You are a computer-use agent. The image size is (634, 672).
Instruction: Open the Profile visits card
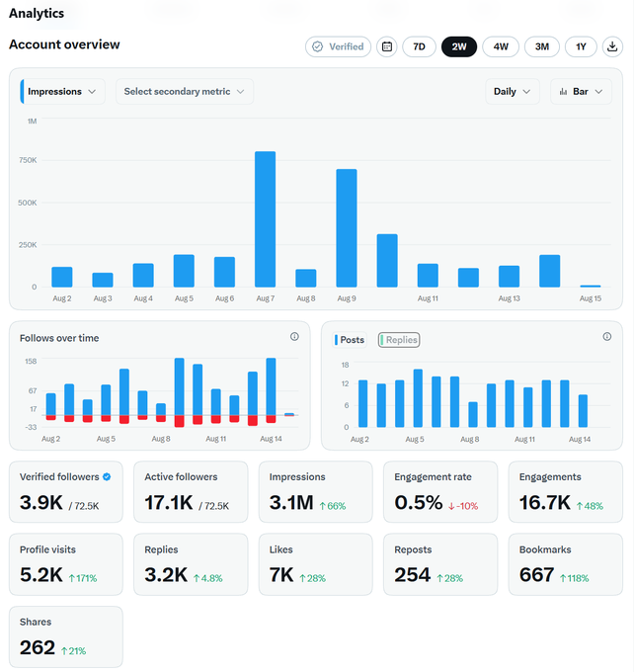tap(66, 564)
